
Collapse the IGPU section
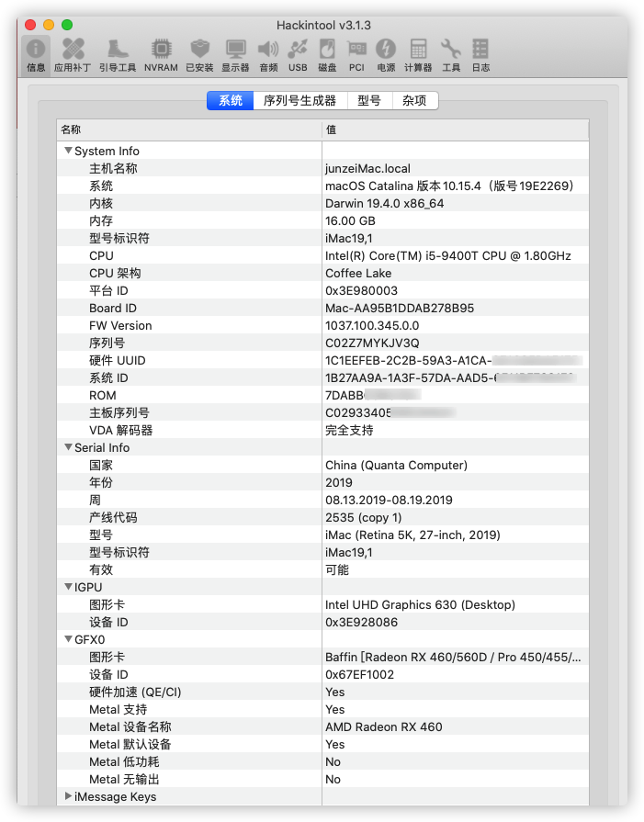pyautogui.click(x=68, y=587)
